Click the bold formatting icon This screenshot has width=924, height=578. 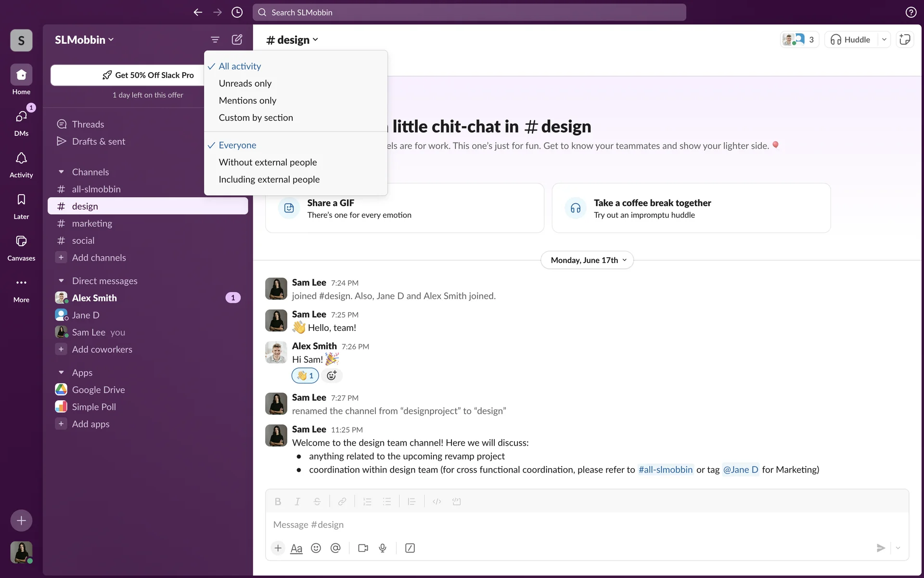coord(278,501)
